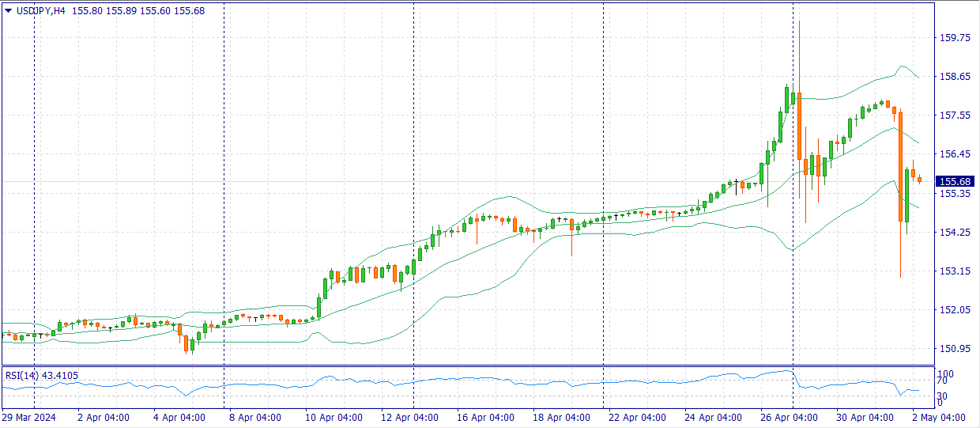Click the 8 Apr 04:00 time label

[x=255, y=417]
